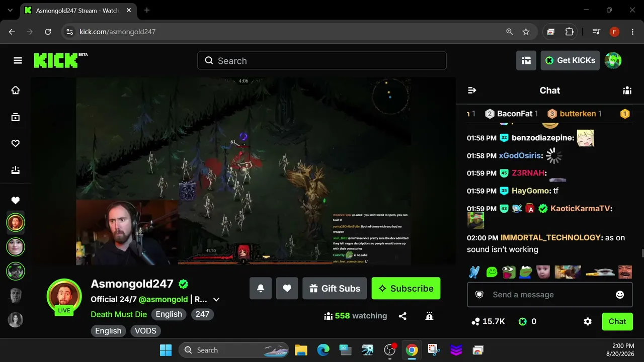The image size is (644, 362).
Task: Click the Get KICKs button
Action: point(570,60)
